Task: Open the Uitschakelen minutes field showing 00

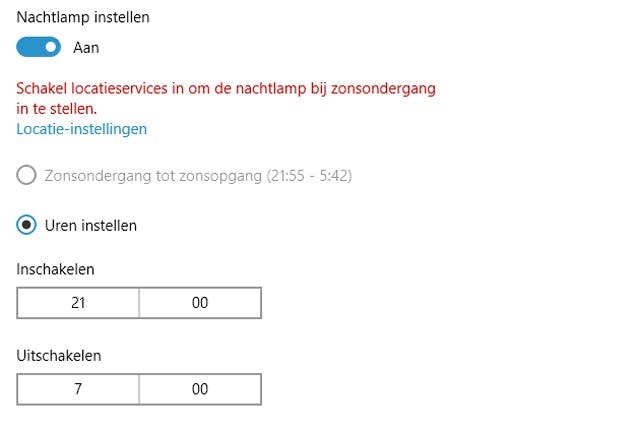Action: (x=200, y=389)
